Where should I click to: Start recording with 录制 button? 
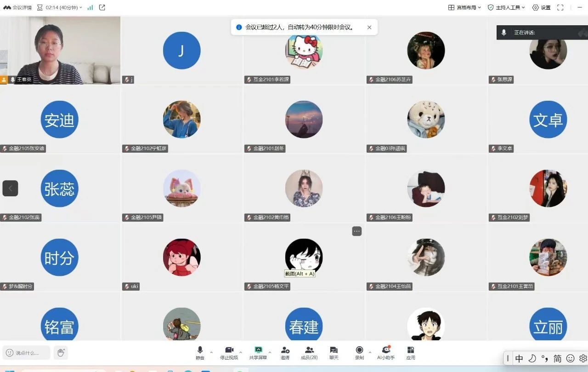pyautogui.click(x=359, y=352)
